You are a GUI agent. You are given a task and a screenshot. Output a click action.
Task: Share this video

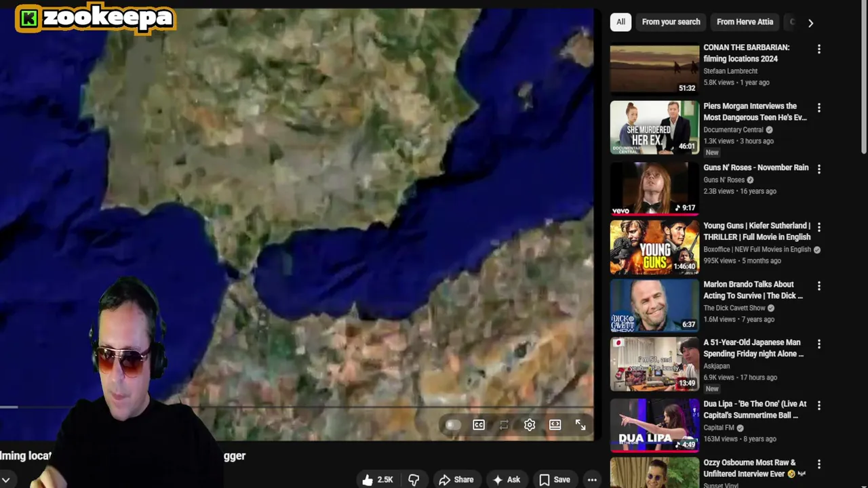(456, 480)
